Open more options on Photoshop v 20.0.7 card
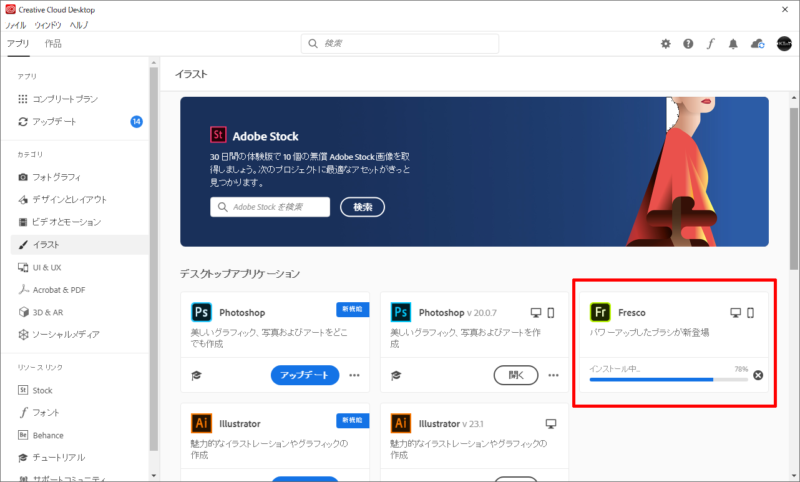This screenshot has width=800, height=482. click(554, 375)
